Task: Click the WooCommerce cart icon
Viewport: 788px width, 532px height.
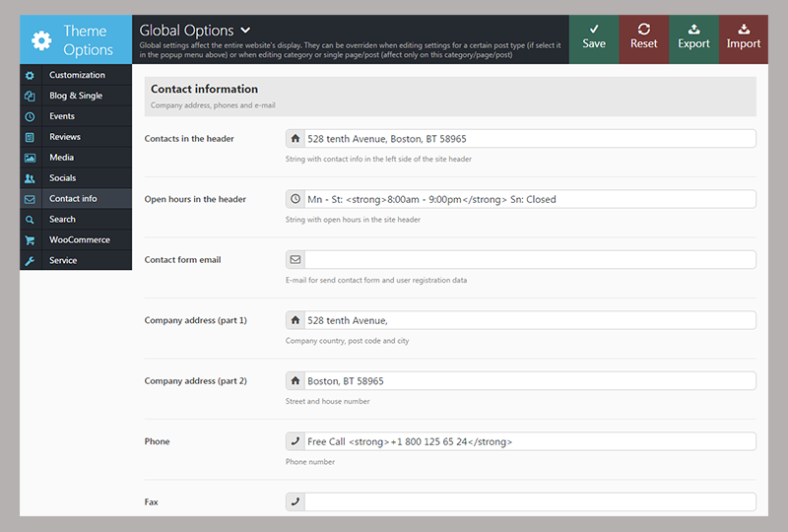Action: (30, 240)
